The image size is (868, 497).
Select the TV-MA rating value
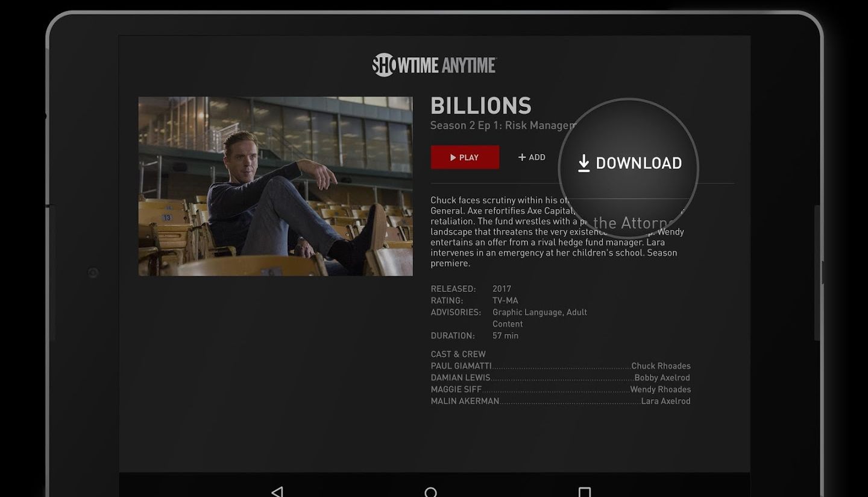(x=505, y=300)
